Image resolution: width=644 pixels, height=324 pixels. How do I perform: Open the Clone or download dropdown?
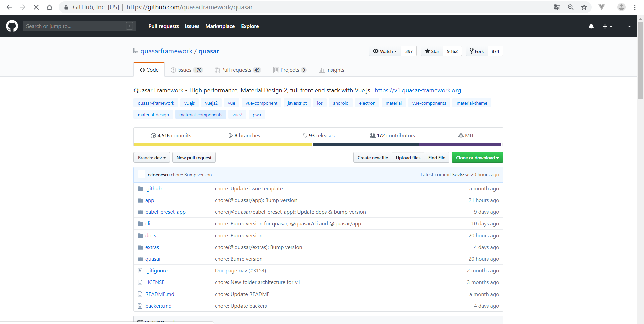click(x=477, y=157)
